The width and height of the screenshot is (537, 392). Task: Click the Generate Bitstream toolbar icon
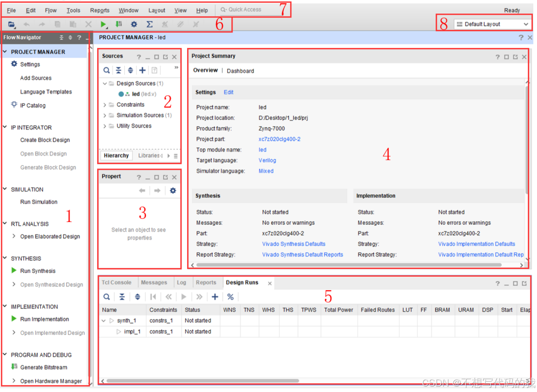coord(119,25)
